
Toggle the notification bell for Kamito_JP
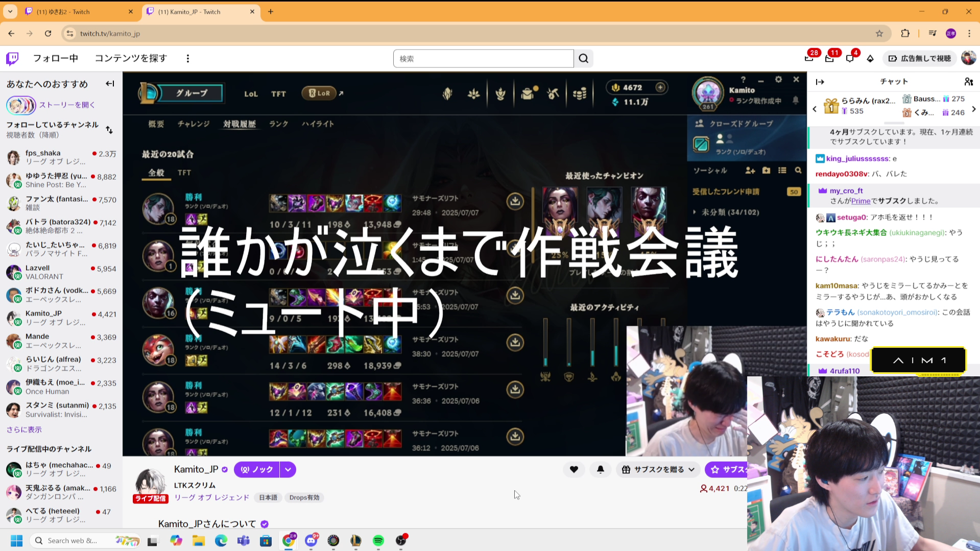pyautogui.click(x=601, y=469)
